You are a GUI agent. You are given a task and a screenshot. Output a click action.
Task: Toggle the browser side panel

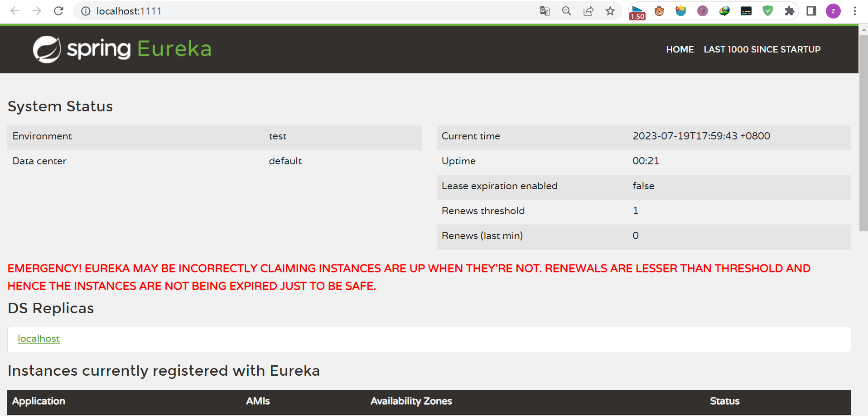point(811,11)
